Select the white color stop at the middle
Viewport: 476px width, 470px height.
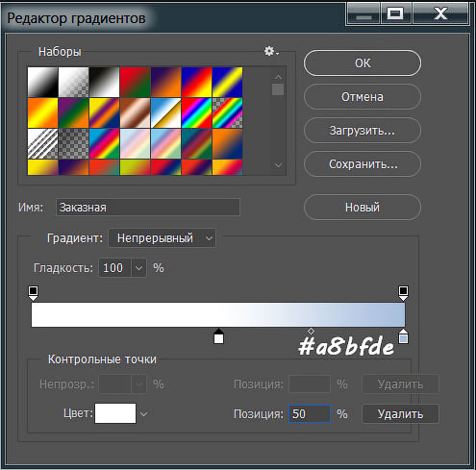[x=218, y=336]
